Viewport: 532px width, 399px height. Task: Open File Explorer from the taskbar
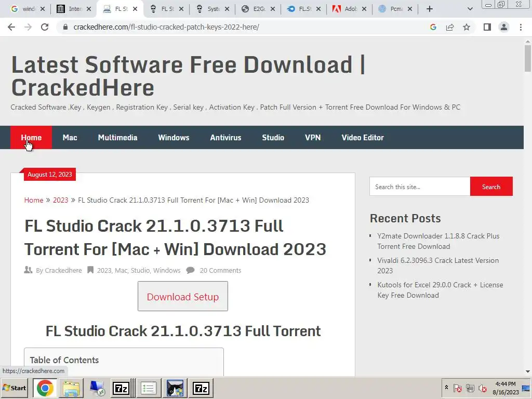(71, 388)
